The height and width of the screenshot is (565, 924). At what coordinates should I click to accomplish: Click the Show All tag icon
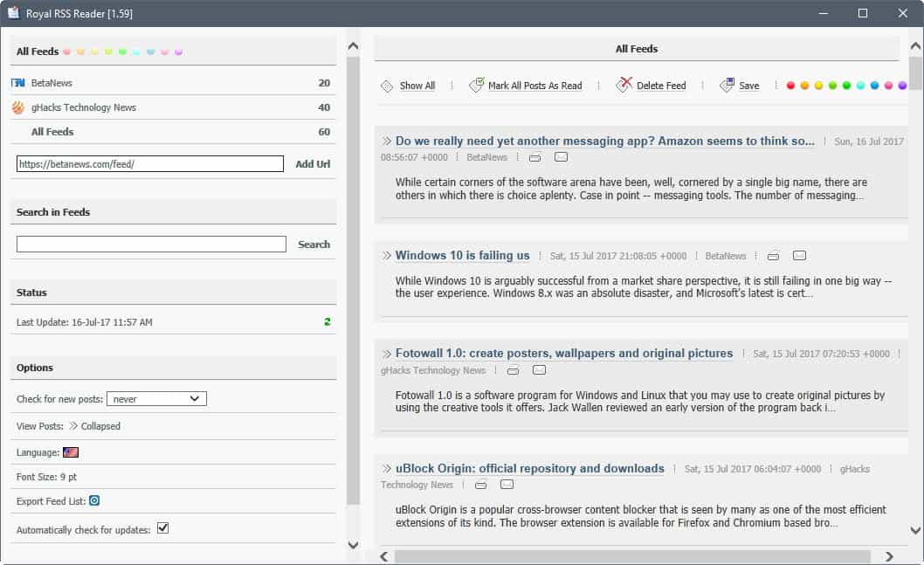coord(387,86)
